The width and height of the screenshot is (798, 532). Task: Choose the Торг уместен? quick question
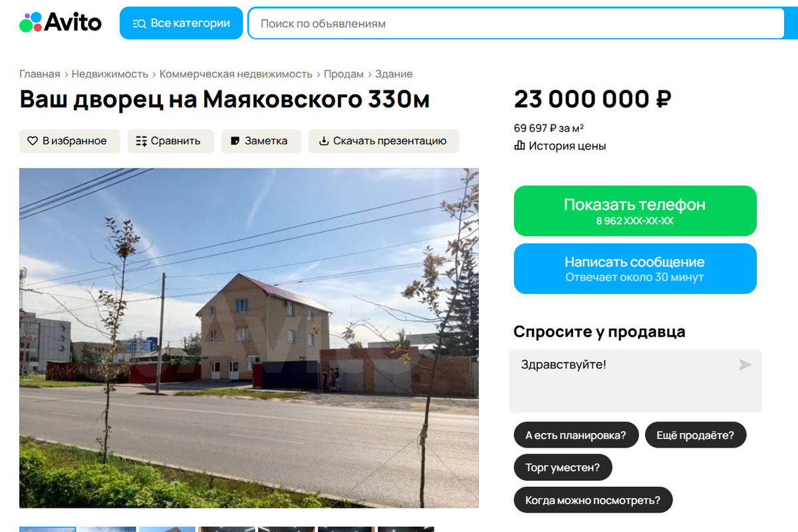tap(563, 467)
